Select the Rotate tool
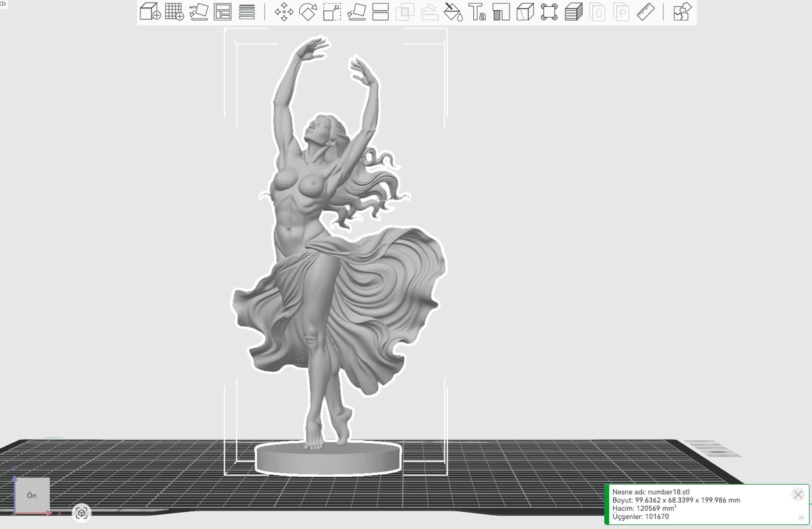812x529 pixels. (308, 12)
